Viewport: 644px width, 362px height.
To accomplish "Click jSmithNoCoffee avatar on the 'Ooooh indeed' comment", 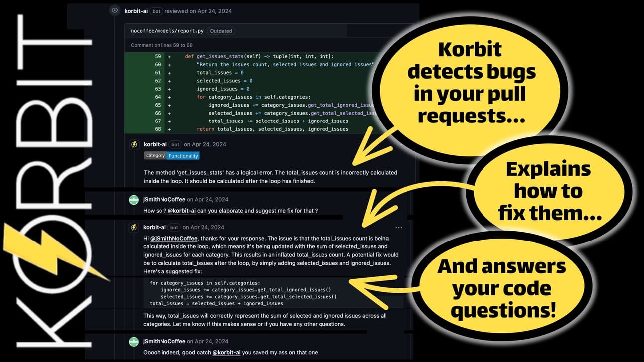I will point(134,341).
